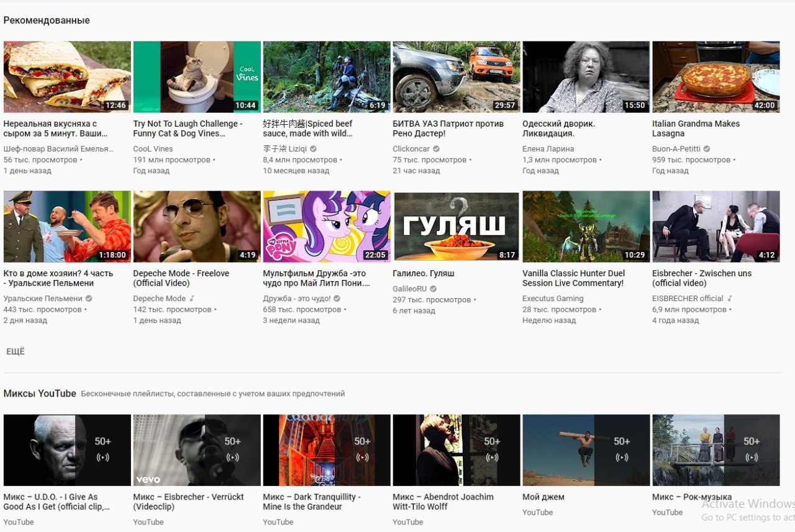
Task: Click mix radio icon on Рок-музыка mix thumbnail
Action: 752,458
